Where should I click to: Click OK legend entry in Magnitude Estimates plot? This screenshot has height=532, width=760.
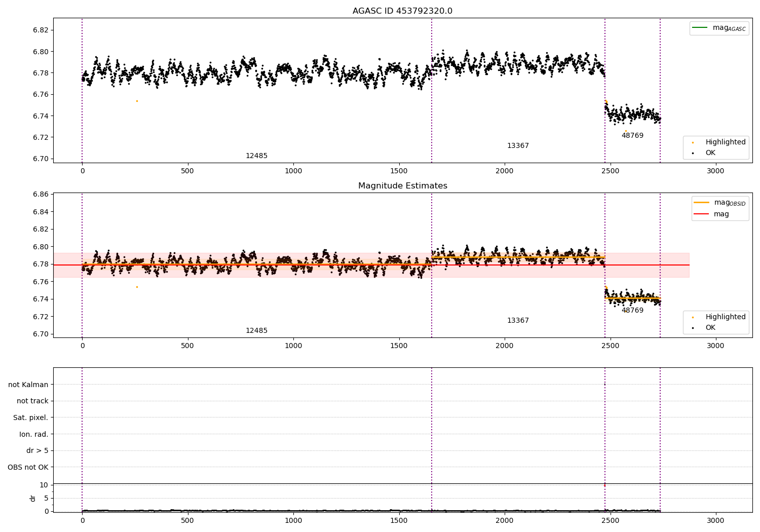710,328
